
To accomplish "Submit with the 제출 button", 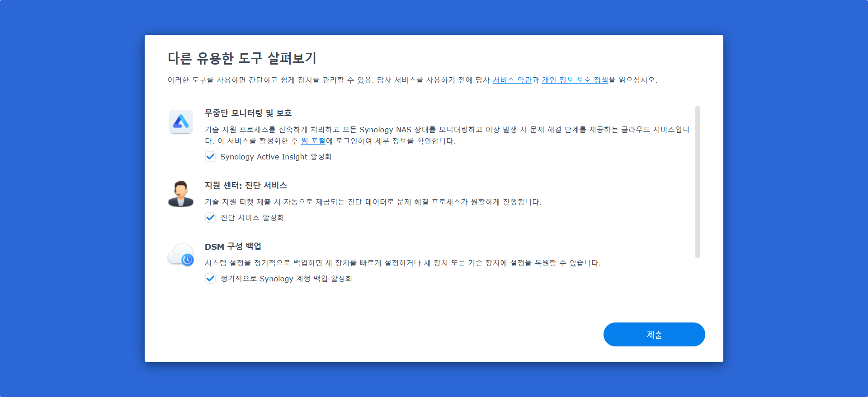I will 654,335.
